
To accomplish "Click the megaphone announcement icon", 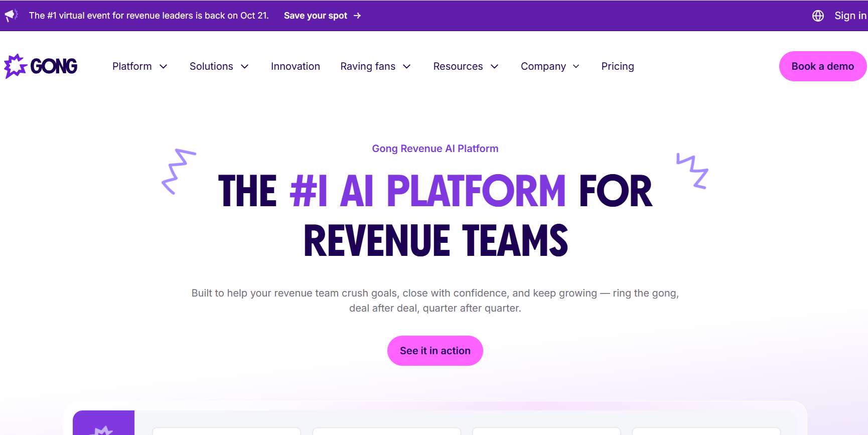I will [11, 16].
